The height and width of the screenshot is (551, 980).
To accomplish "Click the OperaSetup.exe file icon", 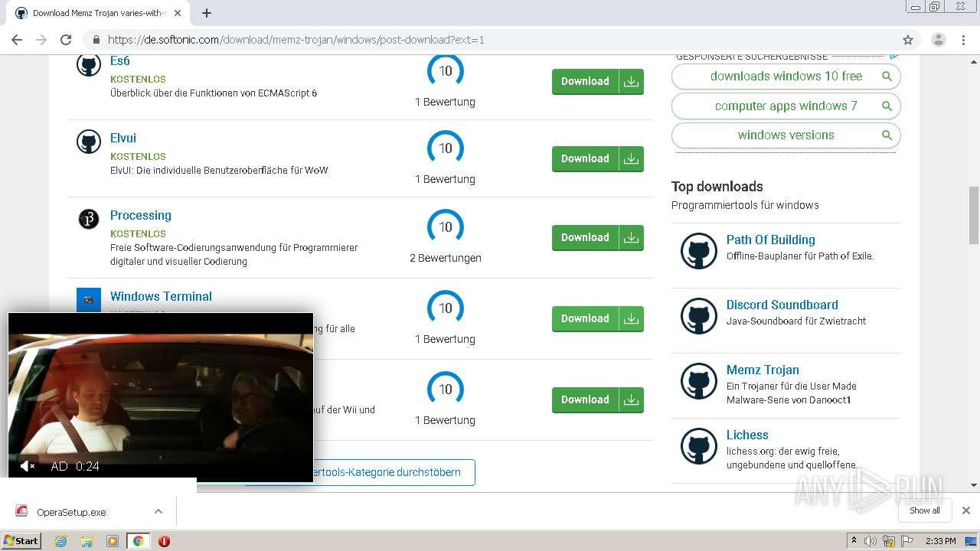I will [x=22, y=512].
